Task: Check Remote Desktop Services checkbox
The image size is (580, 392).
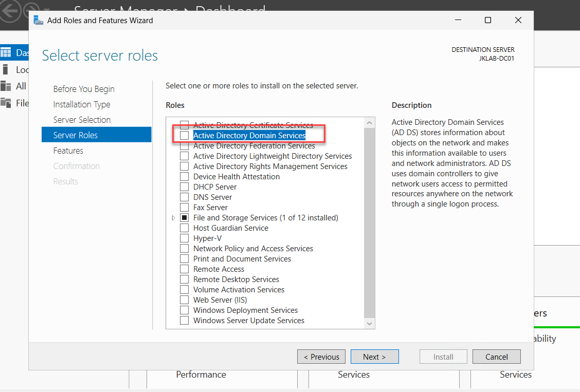Action: click(184, 279)
